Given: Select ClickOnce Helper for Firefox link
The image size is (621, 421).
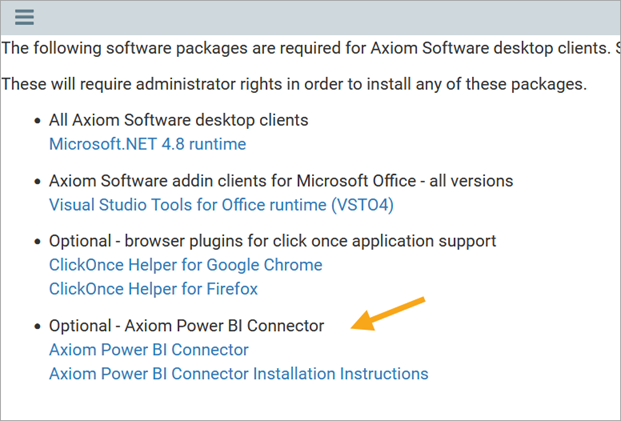Looking at the screenshot, I should [153, 289].
